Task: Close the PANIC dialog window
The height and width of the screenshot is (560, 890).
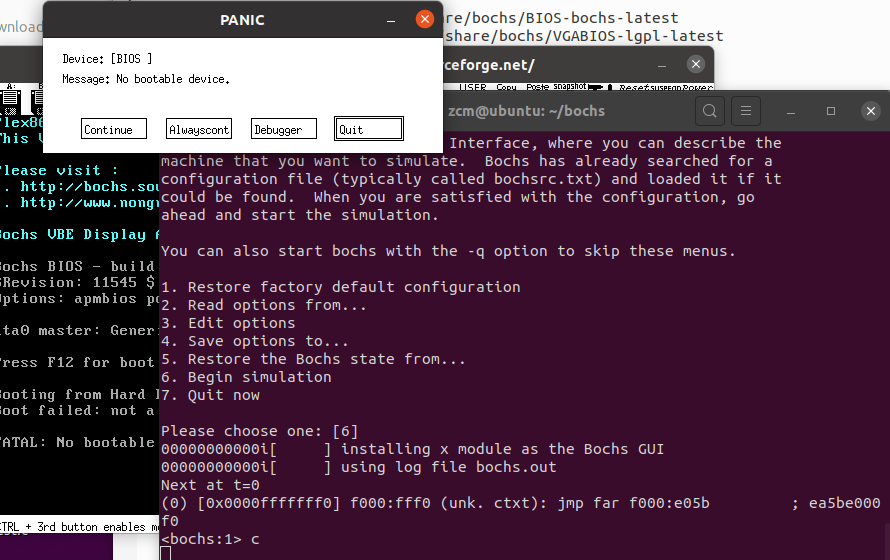Action: (x=425, y=19)
